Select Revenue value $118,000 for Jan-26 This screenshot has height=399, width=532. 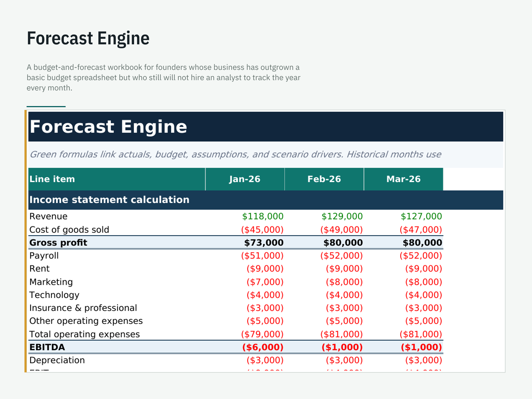pos(263,216)
